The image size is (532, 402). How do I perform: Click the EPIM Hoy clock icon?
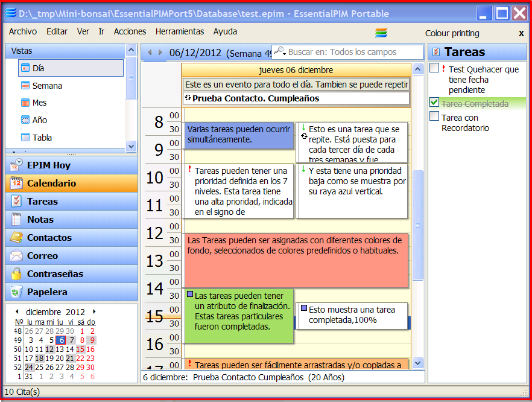coord(16,165)
